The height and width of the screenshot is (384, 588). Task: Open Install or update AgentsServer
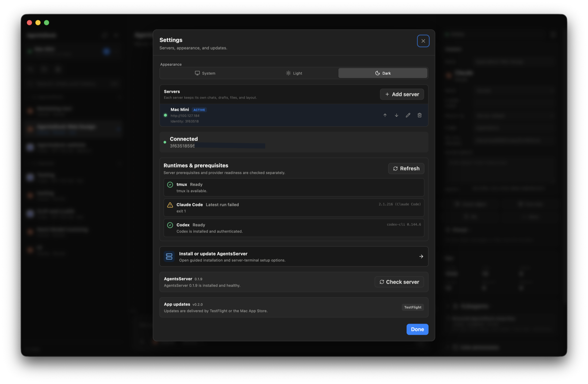[x=294, y=256]
